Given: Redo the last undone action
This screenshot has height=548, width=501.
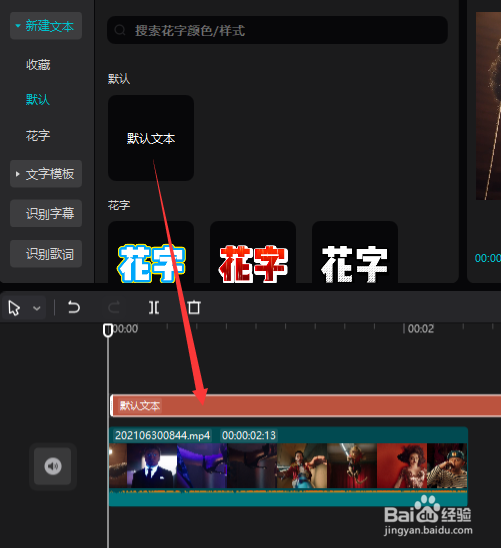Looking at the screenshot, I should tap(114, 308).
